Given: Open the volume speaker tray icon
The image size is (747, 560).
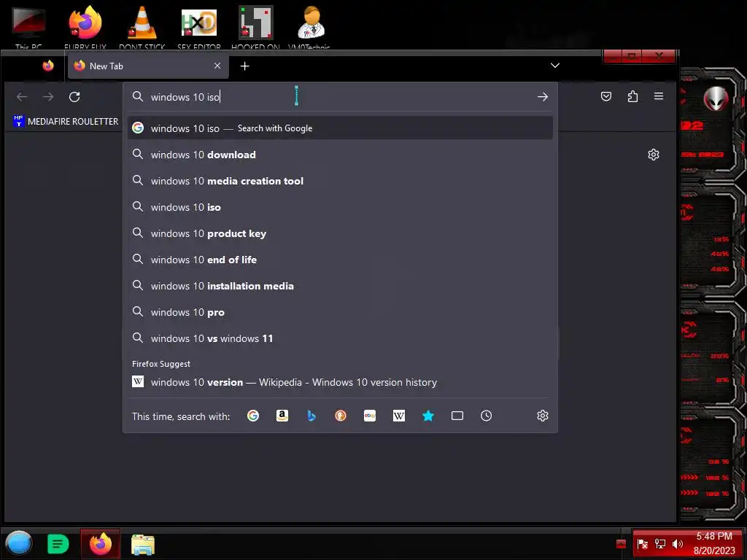Looking at the screenshot, I should tap(678, 543).
